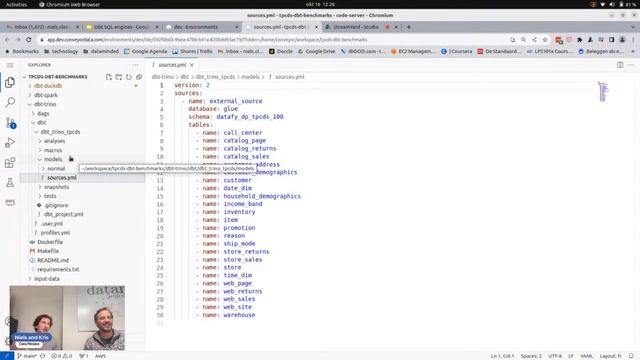Screen dimensions: 640x360
Task: Click the models breadcrumb segment
Action: (x=250, y=77)
